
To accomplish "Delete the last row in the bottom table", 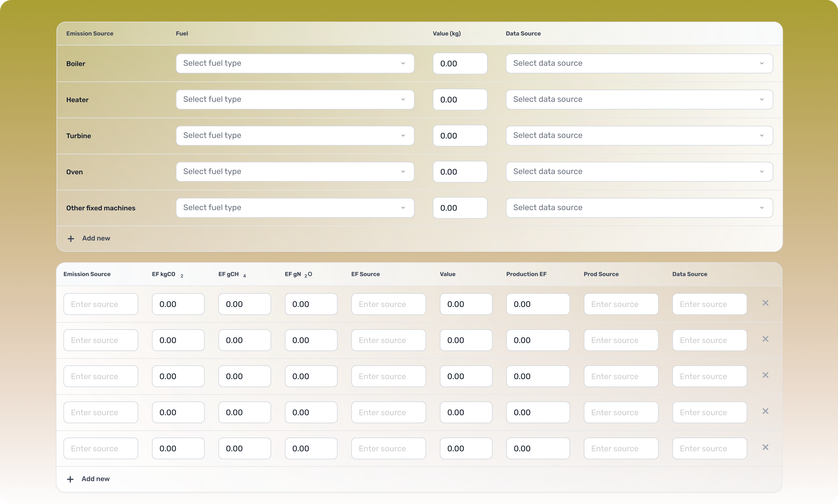I will 765,447.
